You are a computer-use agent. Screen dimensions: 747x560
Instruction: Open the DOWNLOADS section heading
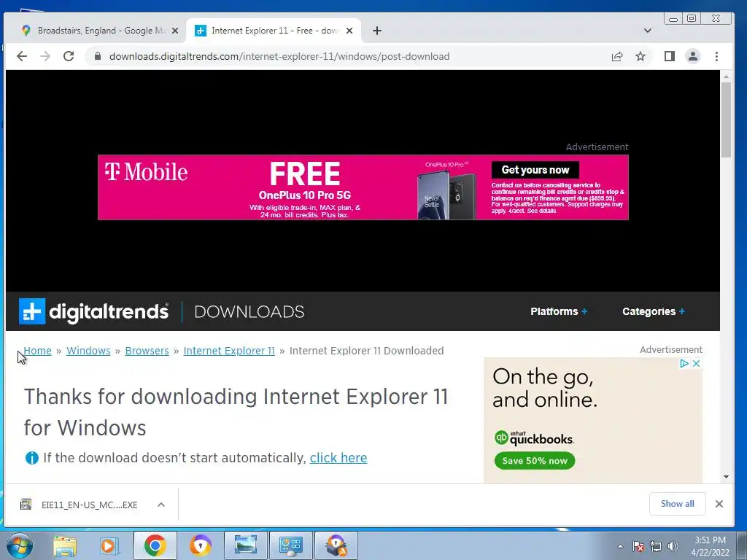coord(249,311)
